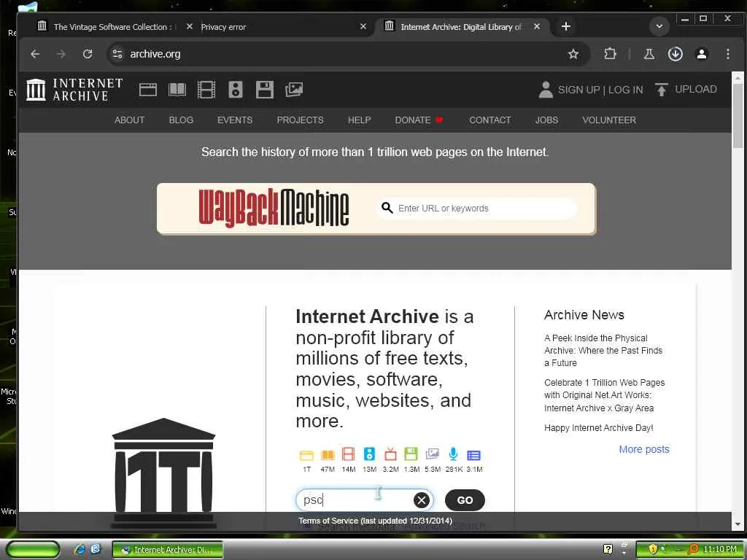Click the SIGN UP link
Screen dimensions: 747x560
pyautogui.click(x=578, y=90)
